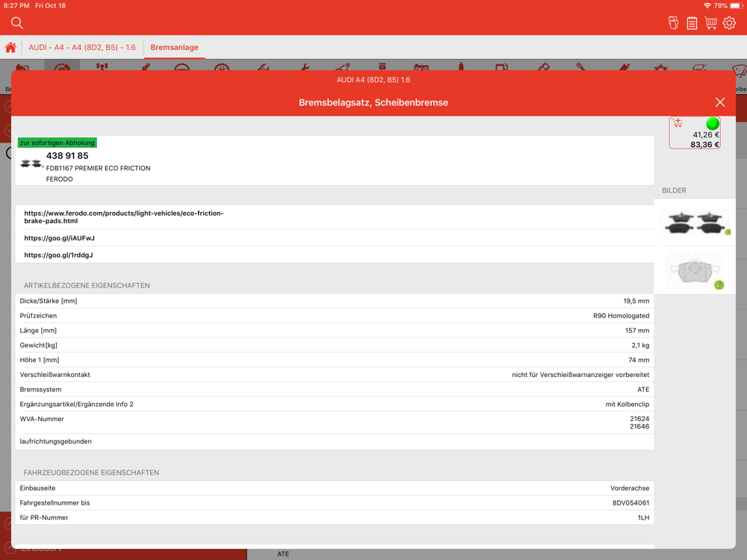Add the Ferodo brake pads to cart
The image size is (747, 560).
677,123
